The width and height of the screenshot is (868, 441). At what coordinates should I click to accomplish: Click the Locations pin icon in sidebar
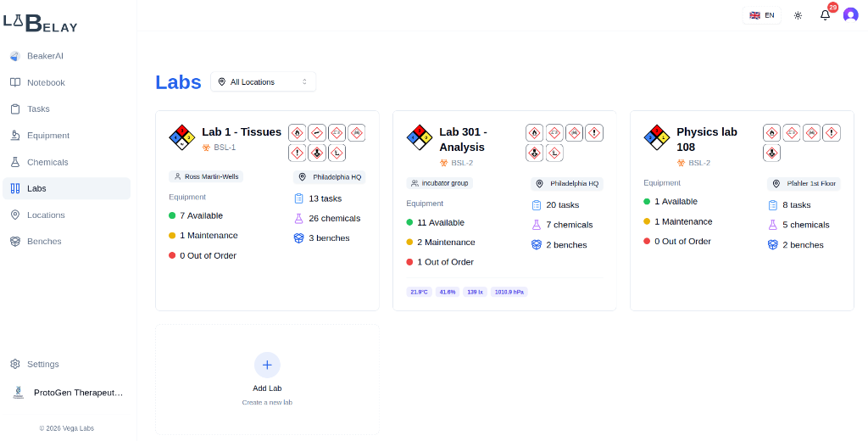tap(15, 215)
